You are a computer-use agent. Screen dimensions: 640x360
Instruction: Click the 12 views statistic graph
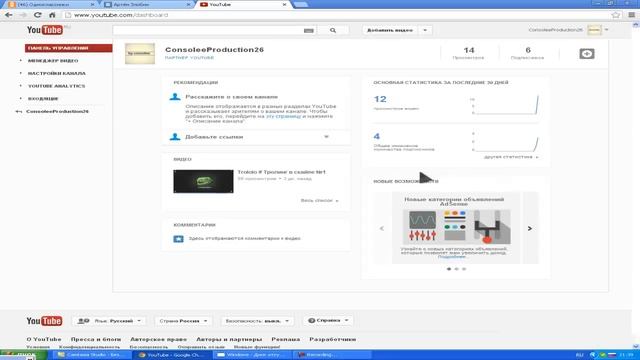point(505,105)
